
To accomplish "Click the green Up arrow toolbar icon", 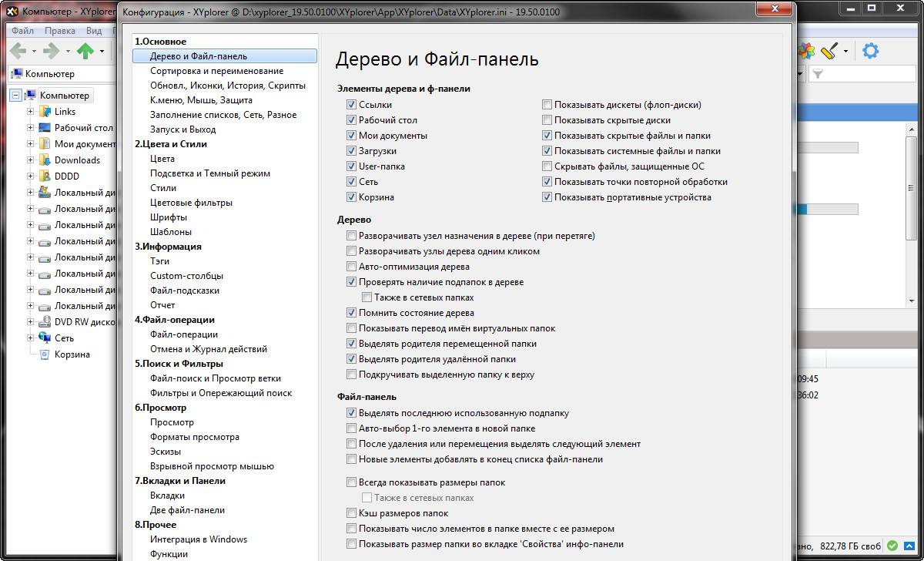I will coord(85,52).
